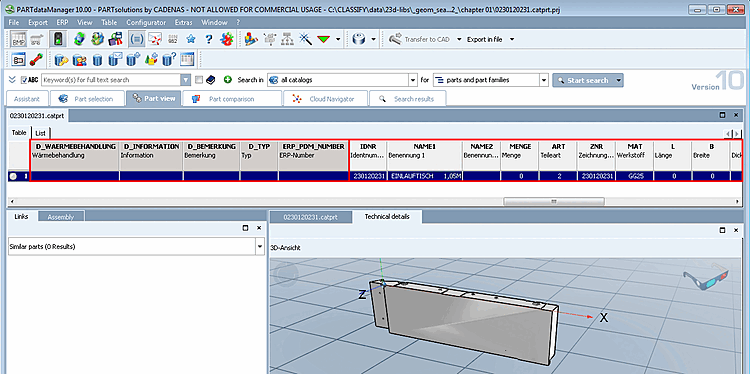Click the question mark help icon
Image resolution: width=750 pixels, height=374 pixels.
209,40
